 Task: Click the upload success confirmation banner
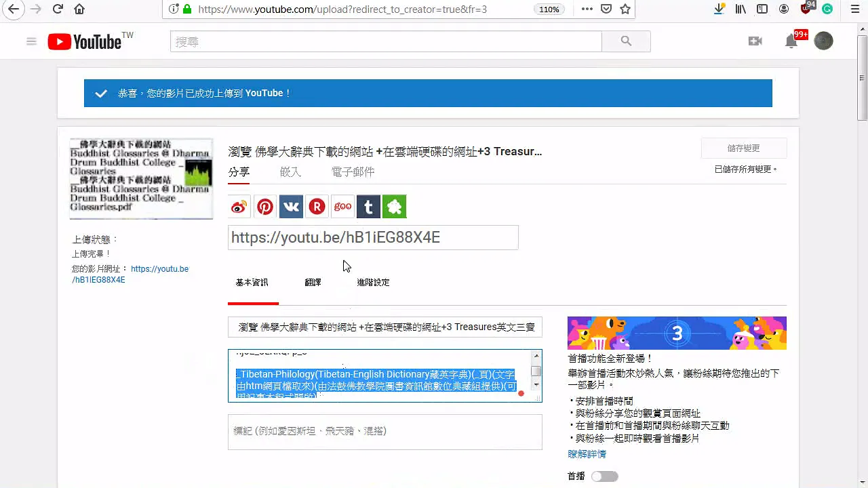tap(428, 93)
